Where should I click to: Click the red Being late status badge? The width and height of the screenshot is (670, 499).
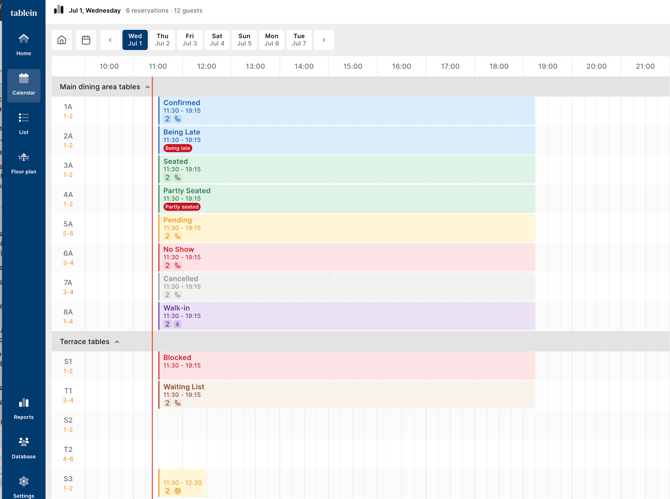click(178, 148)
